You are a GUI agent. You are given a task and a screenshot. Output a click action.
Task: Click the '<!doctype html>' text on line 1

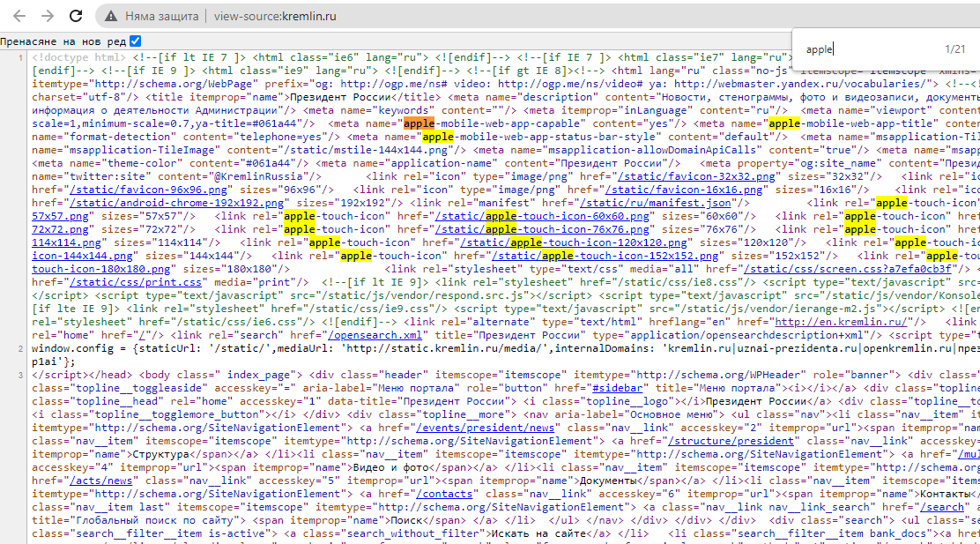coord(78,57)
